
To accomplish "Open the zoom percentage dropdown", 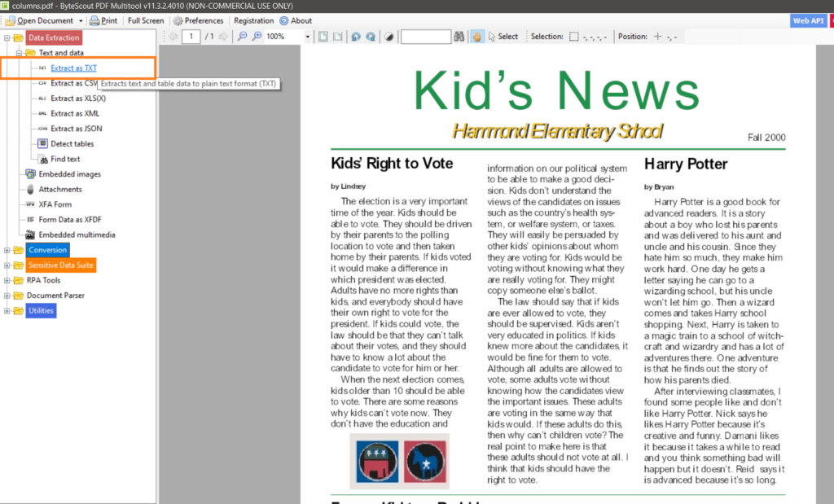I will (x=307, y=37).
